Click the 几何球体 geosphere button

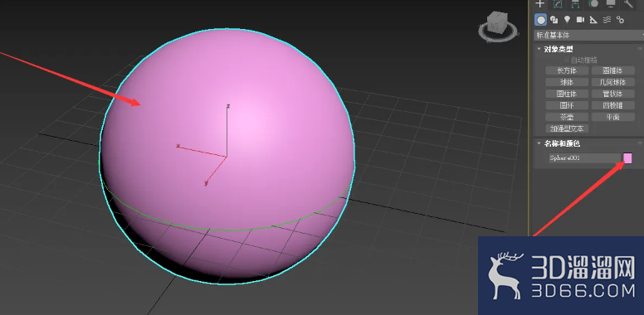pos(612,82)
